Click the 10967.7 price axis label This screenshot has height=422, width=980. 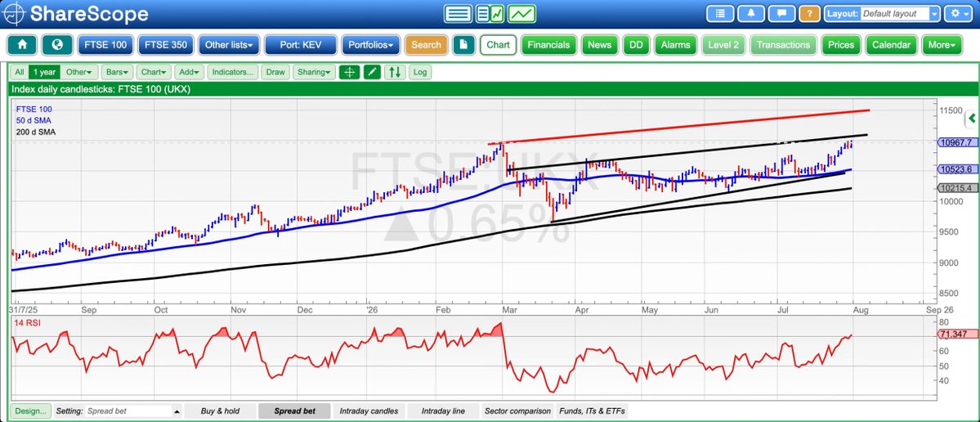(955, 142)
